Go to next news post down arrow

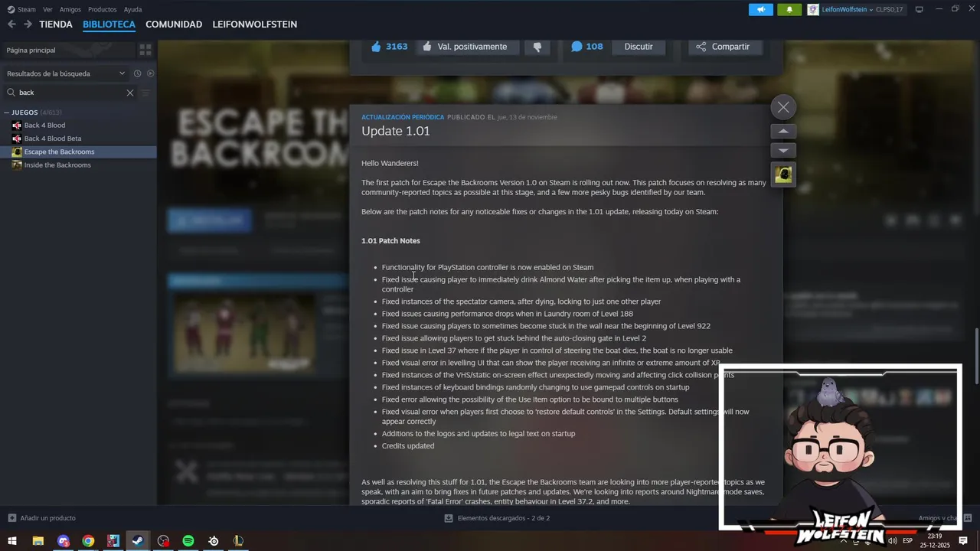tap(783, 150)
